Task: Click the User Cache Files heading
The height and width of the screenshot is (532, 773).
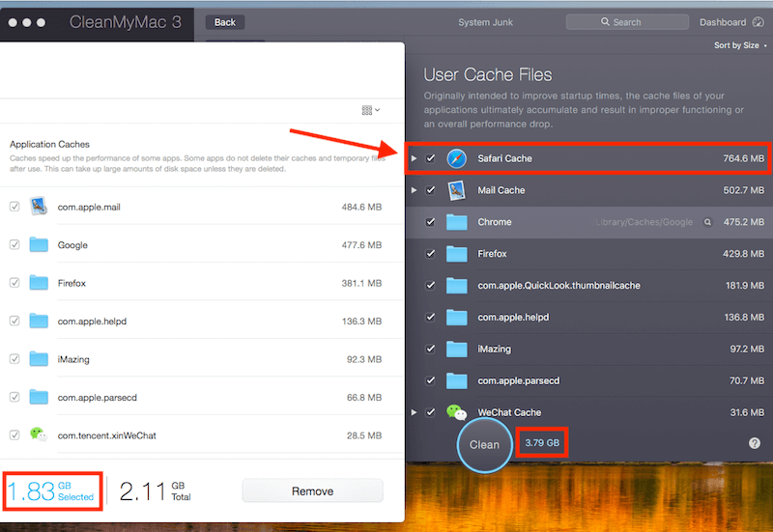Action: coord(488,75)
